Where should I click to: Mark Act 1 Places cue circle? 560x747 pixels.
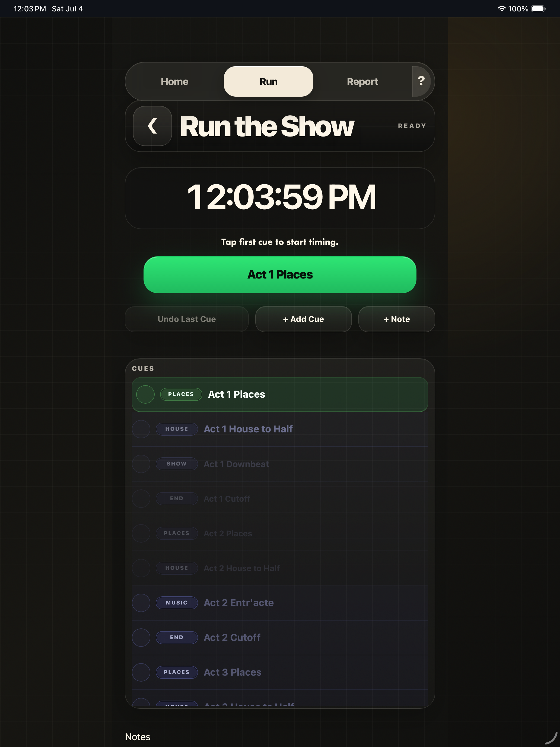pyautogui.click(x=145, y=394)
